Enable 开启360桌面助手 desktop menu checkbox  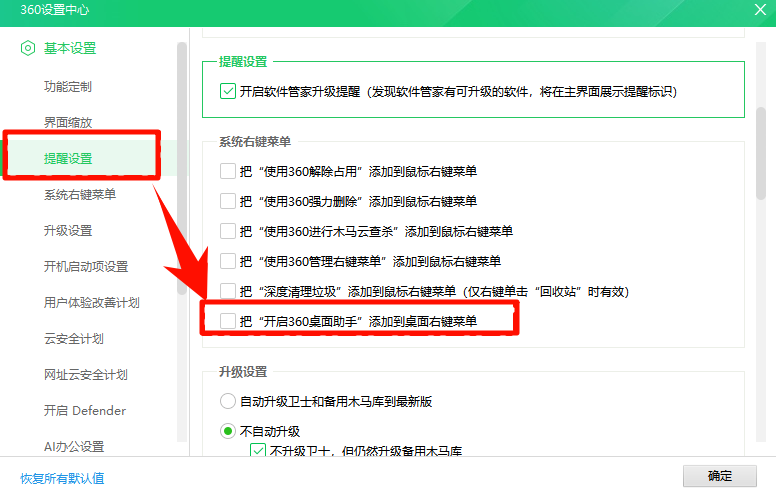228,321
